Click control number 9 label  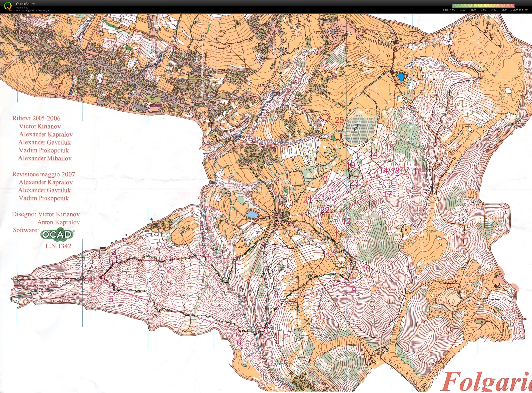(x=354, y=290)
